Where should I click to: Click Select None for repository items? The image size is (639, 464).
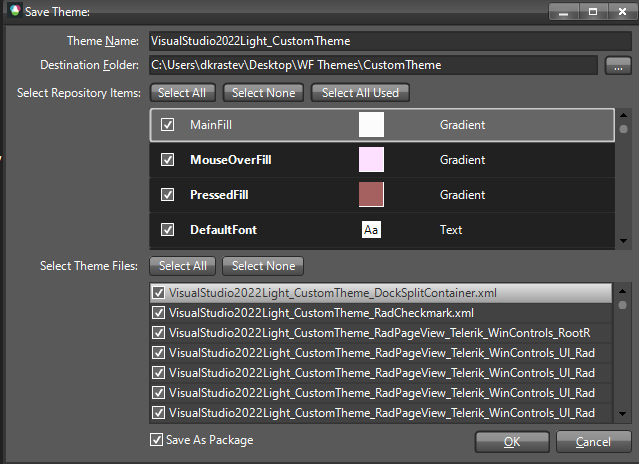[263, 93]
